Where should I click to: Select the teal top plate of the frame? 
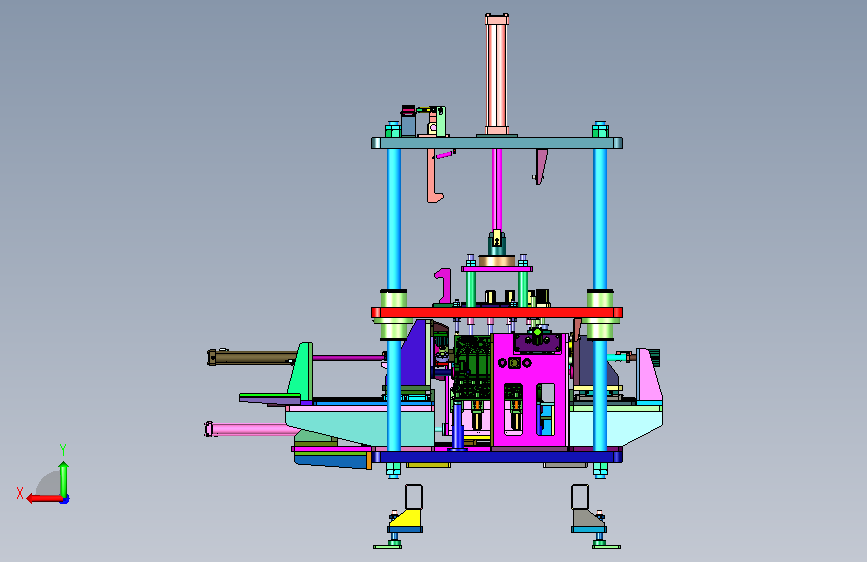[497, 143]
